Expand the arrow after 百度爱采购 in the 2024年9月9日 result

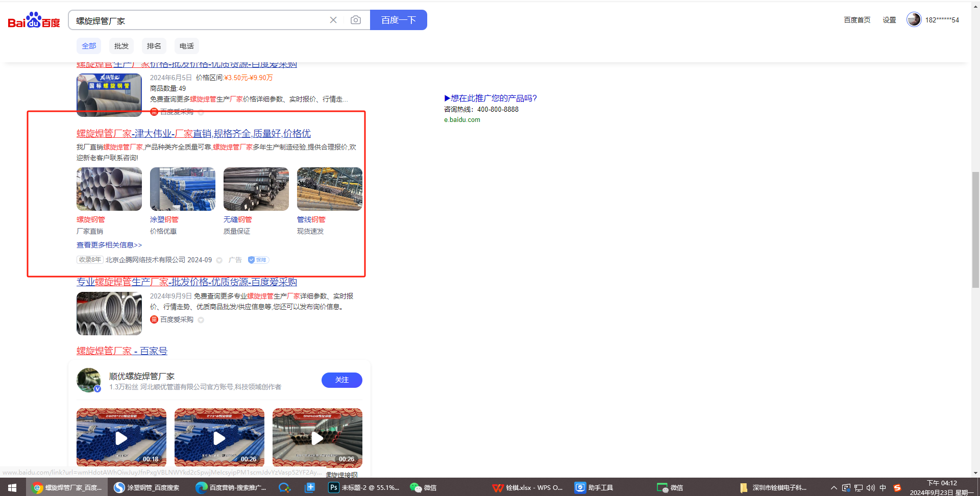click(x=201, y=320)
